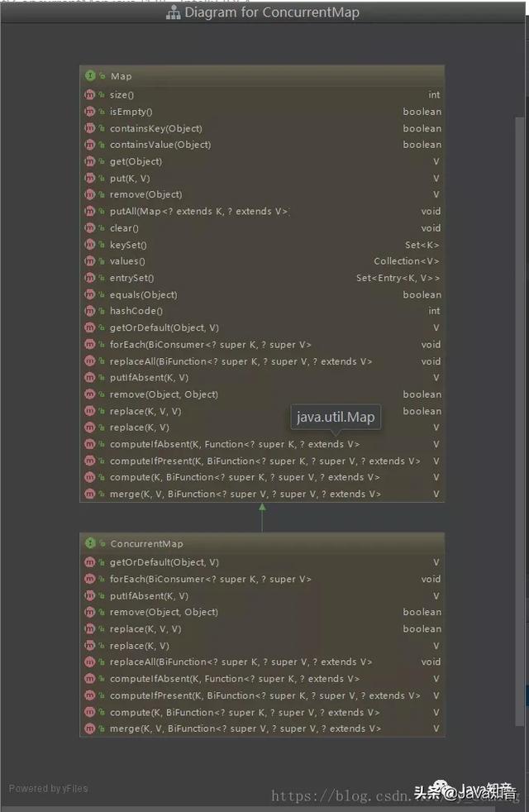Select the ConcurrentMap node title

tap(146, 543)
